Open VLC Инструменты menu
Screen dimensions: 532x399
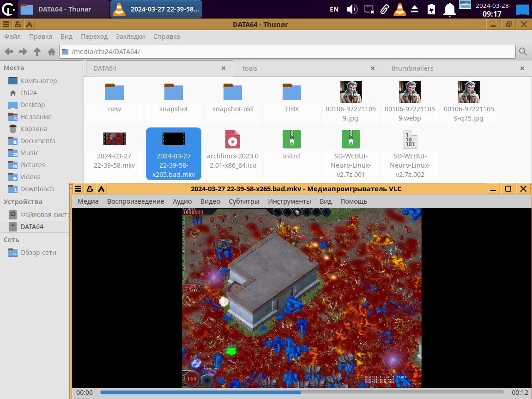click(290, 201)
